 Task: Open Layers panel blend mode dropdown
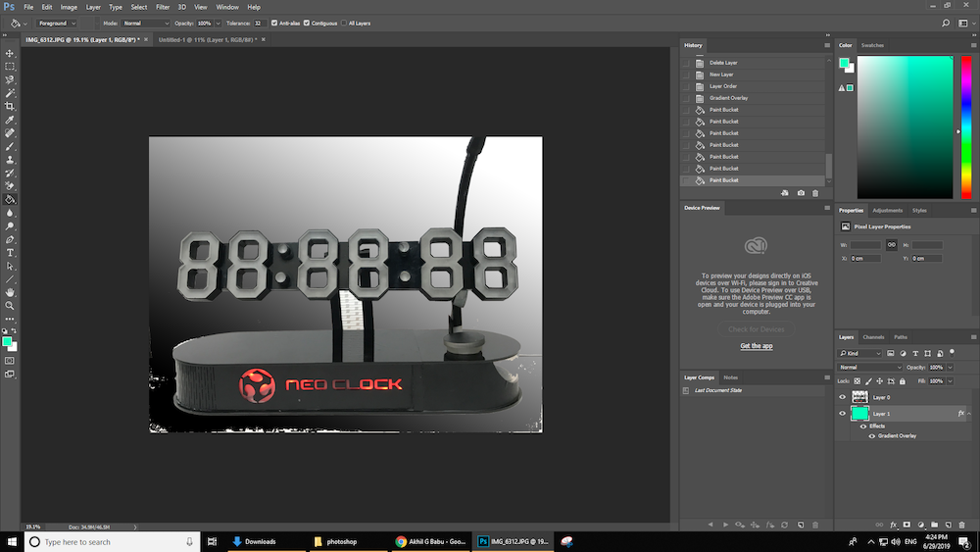(x=869, y=368)
